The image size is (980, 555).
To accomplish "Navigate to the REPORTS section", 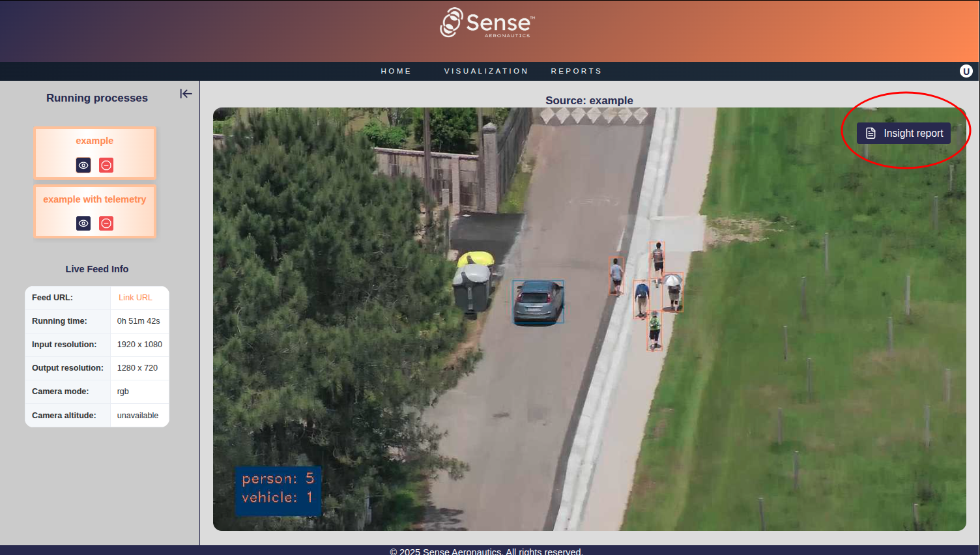I will point(576,71).
